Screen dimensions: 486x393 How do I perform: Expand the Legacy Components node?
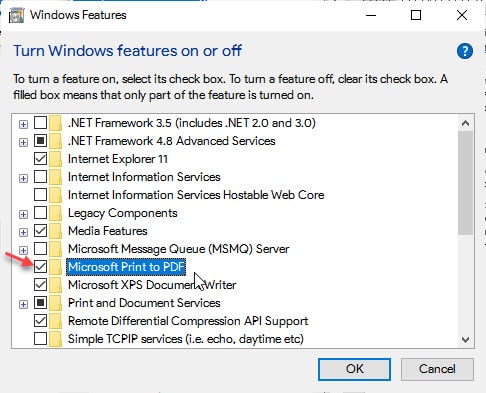pos(23,214)
